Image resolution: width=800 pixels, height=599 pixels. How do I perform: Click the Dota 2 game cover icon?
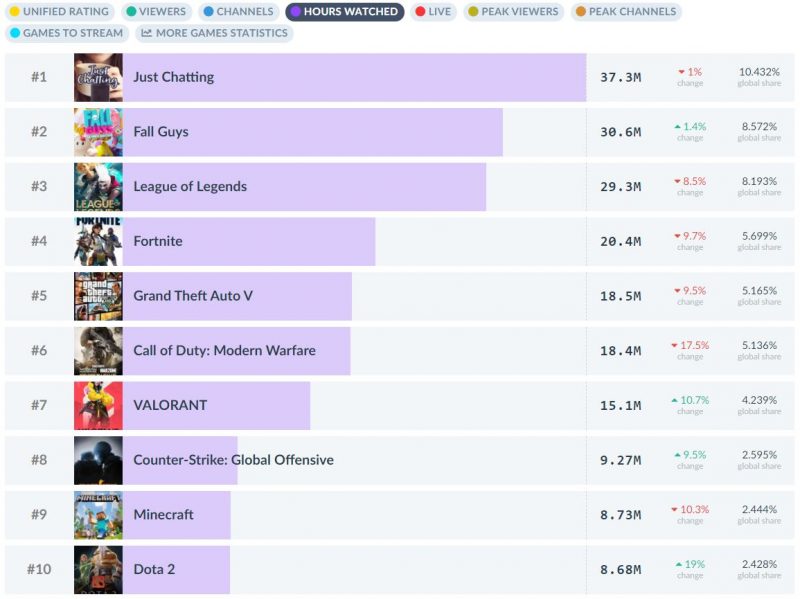(98, 569)
